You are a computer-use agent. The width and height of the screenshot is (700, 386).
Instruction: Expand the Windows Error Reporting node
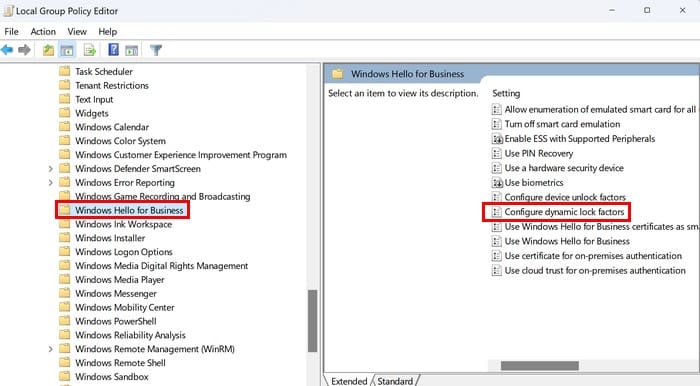pos(50,183)
